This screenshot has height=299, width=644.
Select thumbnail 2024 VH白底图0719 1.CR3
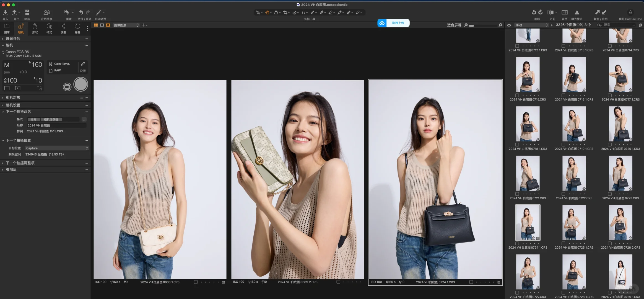click(574, 124)
